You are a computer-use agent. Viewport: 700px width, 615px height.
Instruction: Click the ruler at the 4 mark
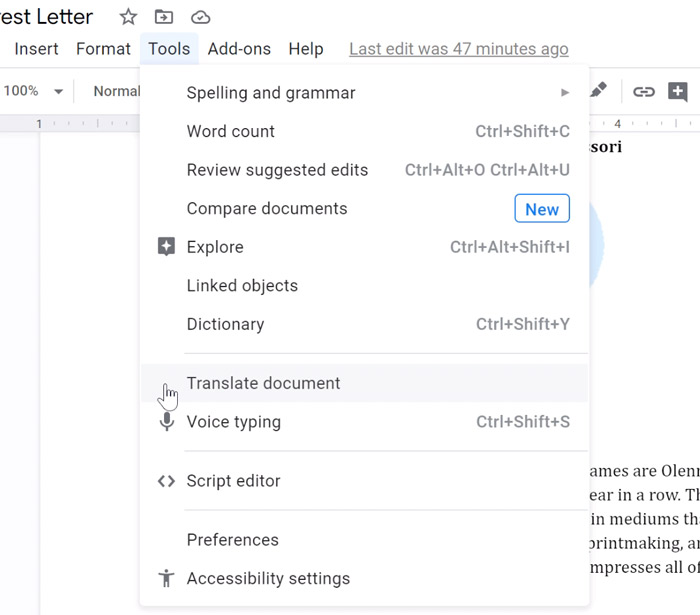[x=617, y=124]
